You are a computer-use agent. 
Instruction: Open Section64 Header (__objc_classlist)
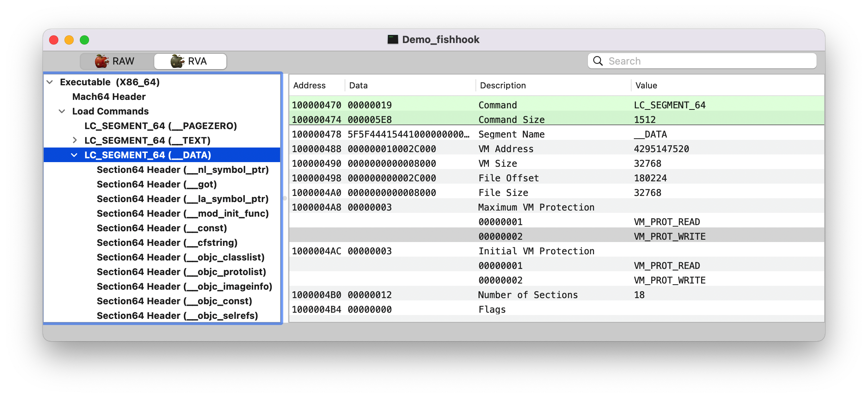pyautogui.click(x=181, y=257)
